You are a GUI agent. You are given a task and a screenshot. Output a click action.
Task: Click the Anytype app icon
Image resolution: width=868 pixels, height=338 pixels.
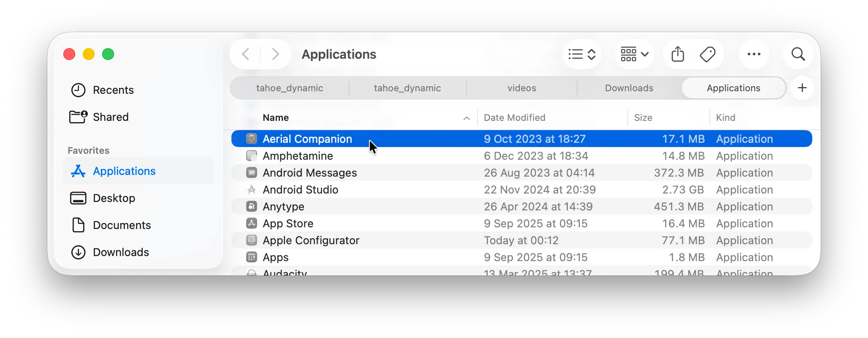coord(252,206)
